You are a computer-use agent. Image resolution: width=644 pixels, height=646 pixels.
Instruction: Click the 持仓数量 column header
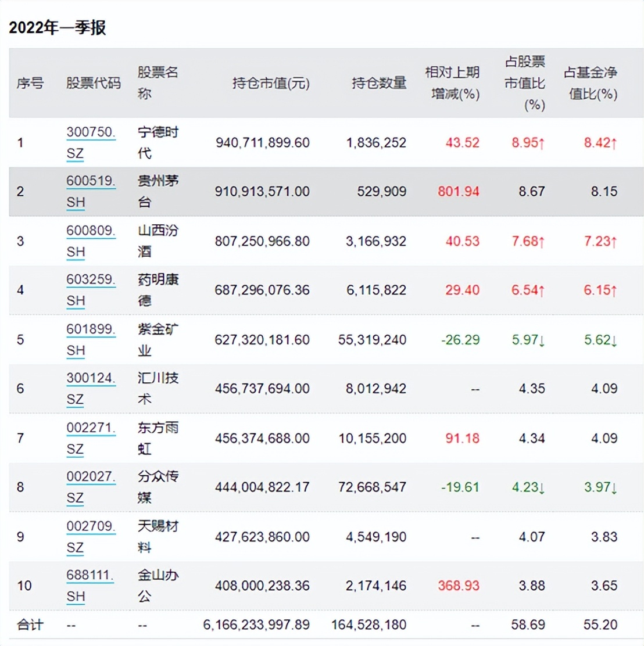pos(379,83)
